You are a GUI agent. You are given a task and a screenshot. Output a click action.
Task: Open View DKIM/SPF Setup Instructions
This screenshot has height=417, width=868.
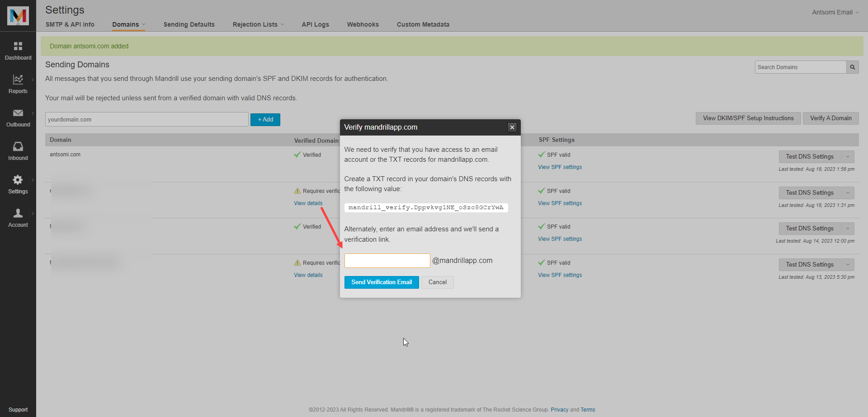click(748, 118)
